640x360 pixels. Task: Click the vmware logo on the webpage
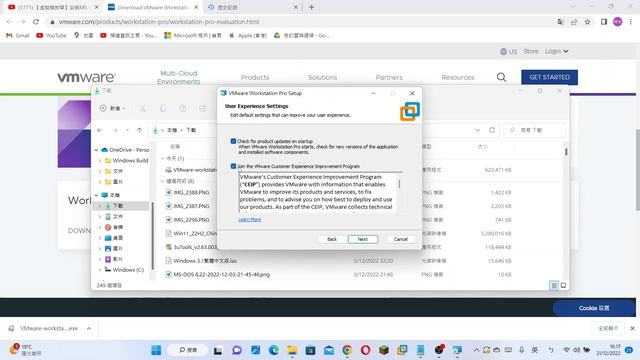click(86, 77)
